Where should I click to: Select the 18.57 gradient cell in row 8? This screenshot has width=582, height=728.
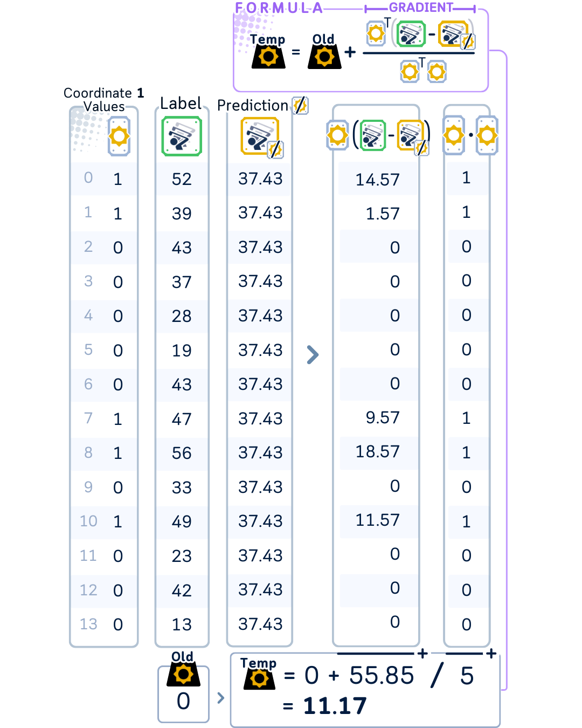[x=377, y=451]
